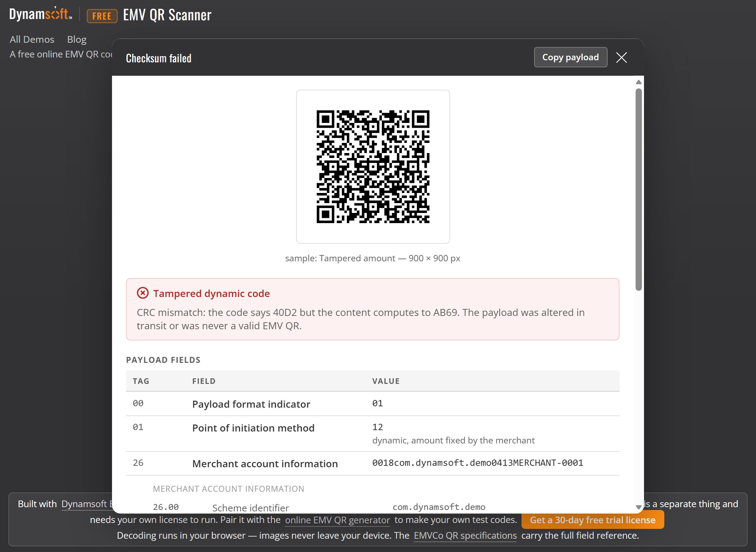Viewport: 756px width, 552px height.
Task: Click the 'EMV QR Scanner' page title
Action: (x=167, y=15)
